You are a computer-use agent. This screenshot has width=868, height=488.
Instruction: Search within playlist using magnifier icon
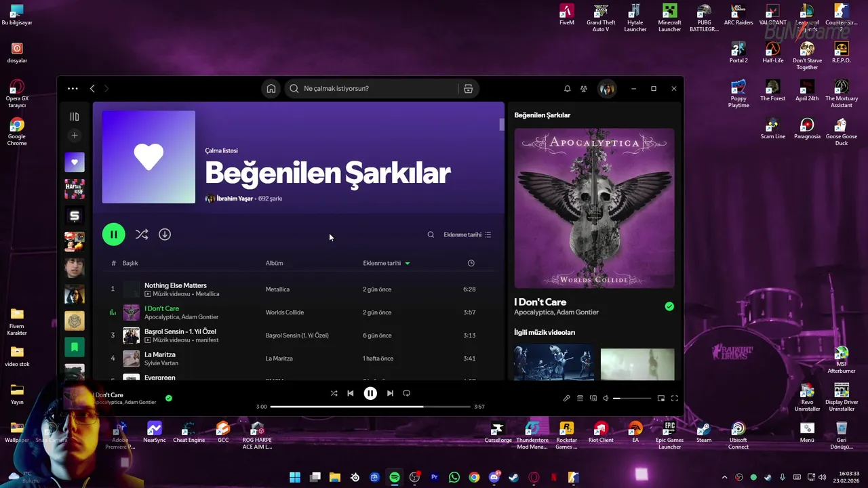[x=431, y=235]
